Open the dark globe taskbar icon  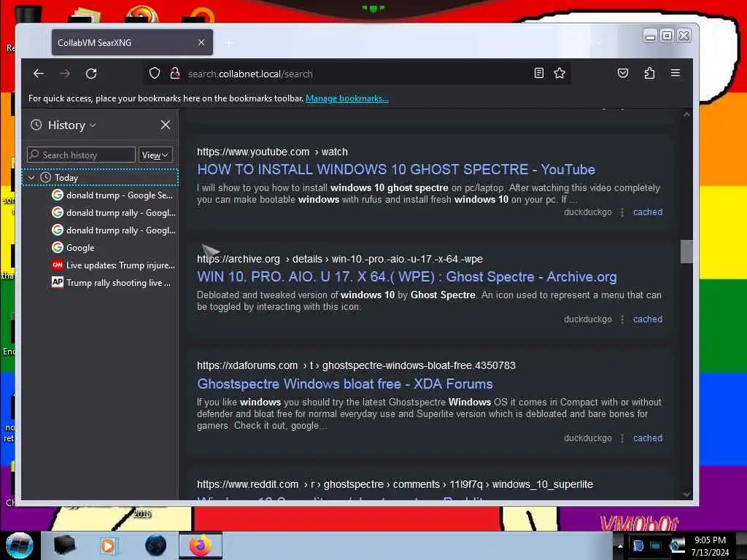(155, 545)
